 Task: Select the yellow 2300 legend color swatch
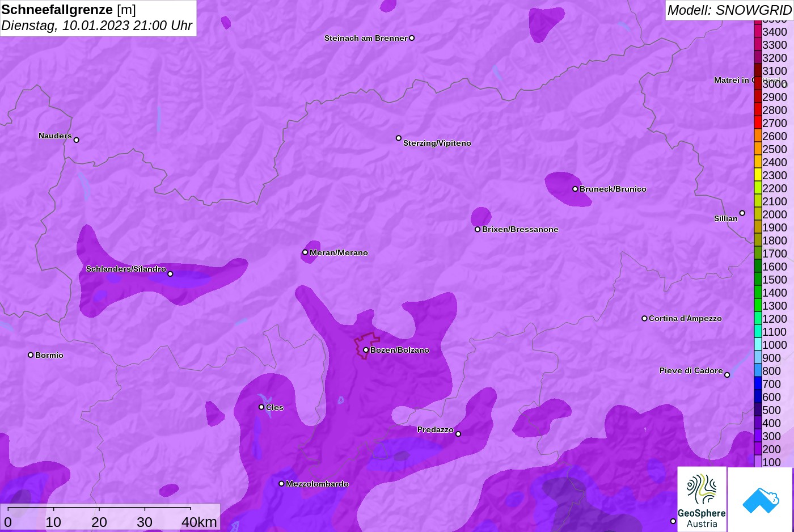pos(758,175)
